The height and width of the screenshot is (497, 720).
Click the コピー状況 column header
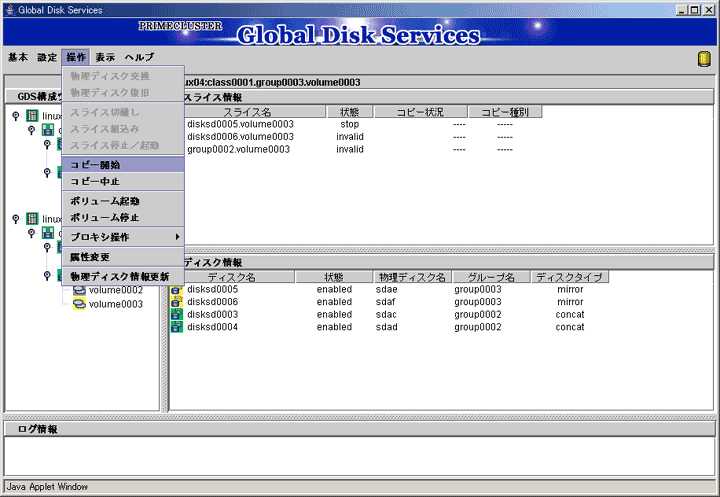pos(421,112)
